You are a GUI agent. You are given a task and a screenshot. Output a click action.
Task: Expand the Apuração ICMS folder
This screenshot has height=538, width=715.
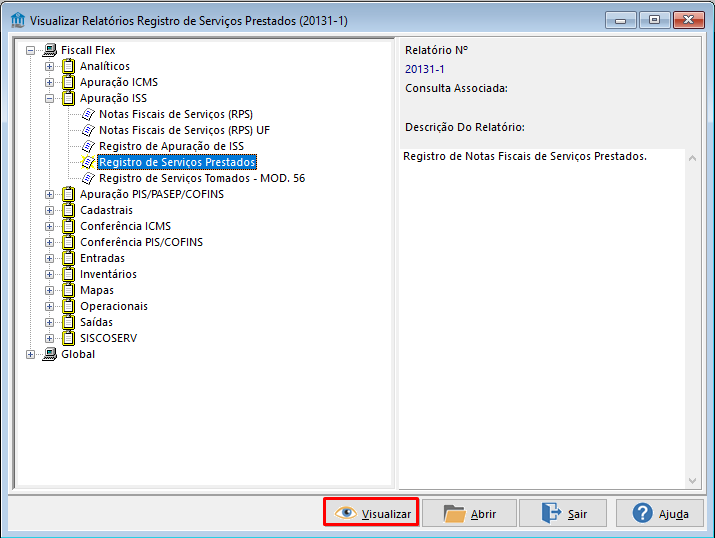click(50, 83)
